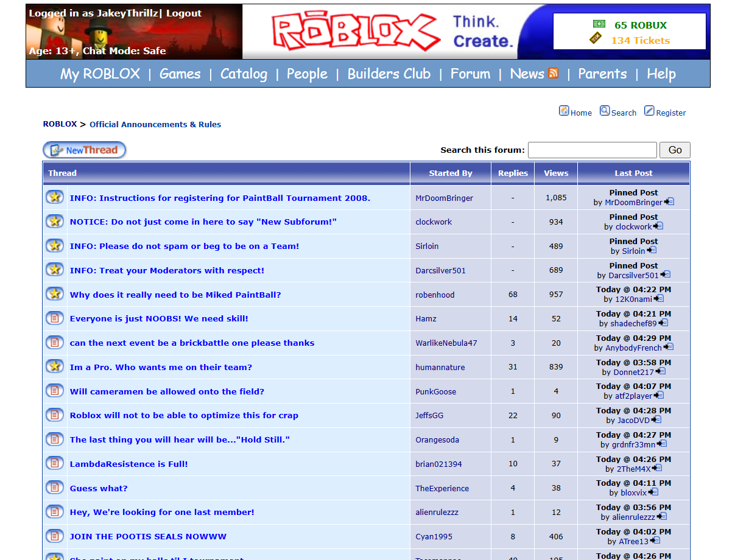Click the forum Home icon
The image size is (735, 560).
click(564, 111)
